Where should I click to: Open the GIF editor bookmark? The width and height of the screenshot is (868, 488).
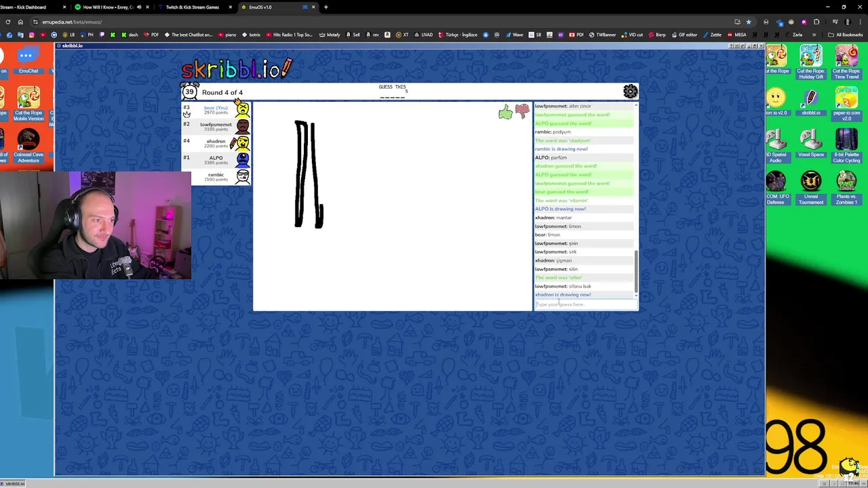tap(684, 35)
